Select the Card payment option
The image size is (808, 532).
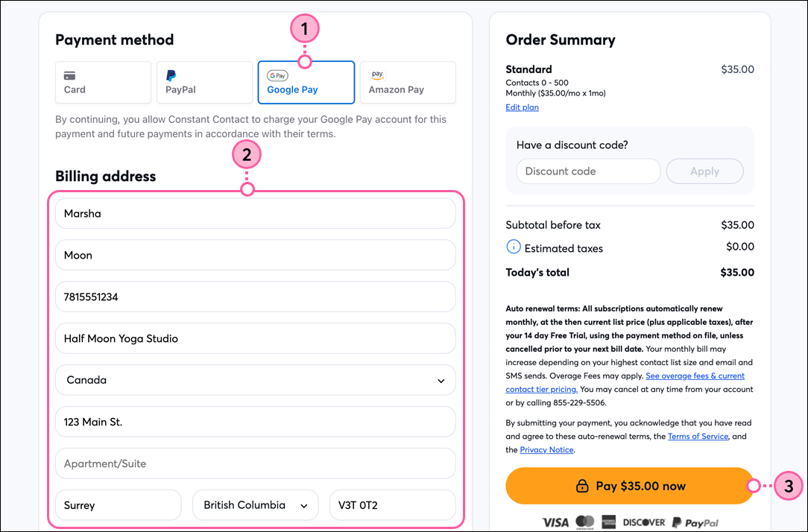click(x=103, y=82)
